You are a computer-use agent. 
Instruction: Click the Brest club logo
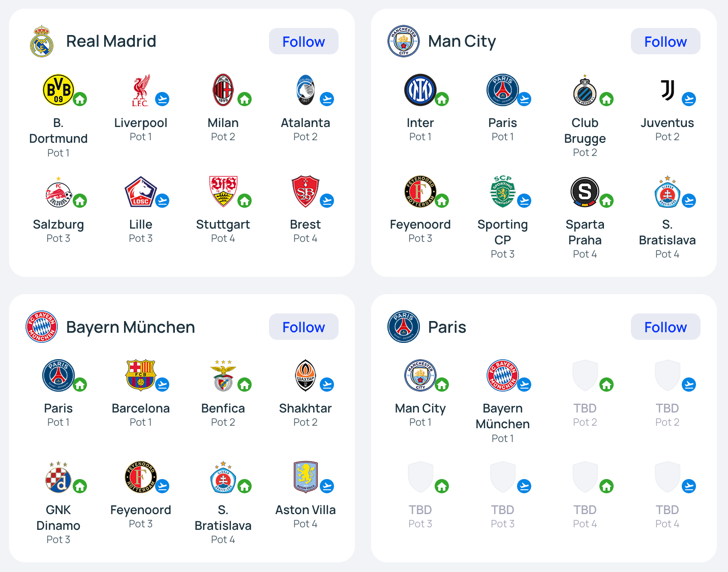click(x=306, y=192)
